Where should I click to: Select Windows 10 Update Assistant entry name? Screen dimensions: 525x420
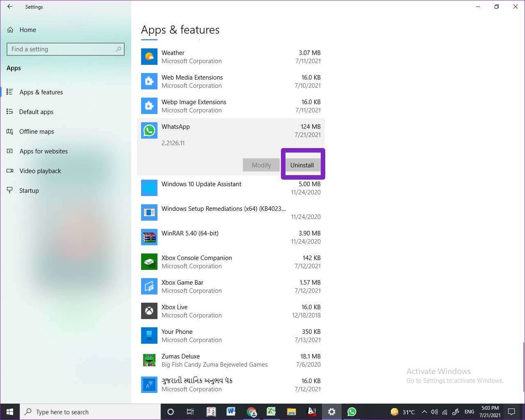tap(201, 184)
